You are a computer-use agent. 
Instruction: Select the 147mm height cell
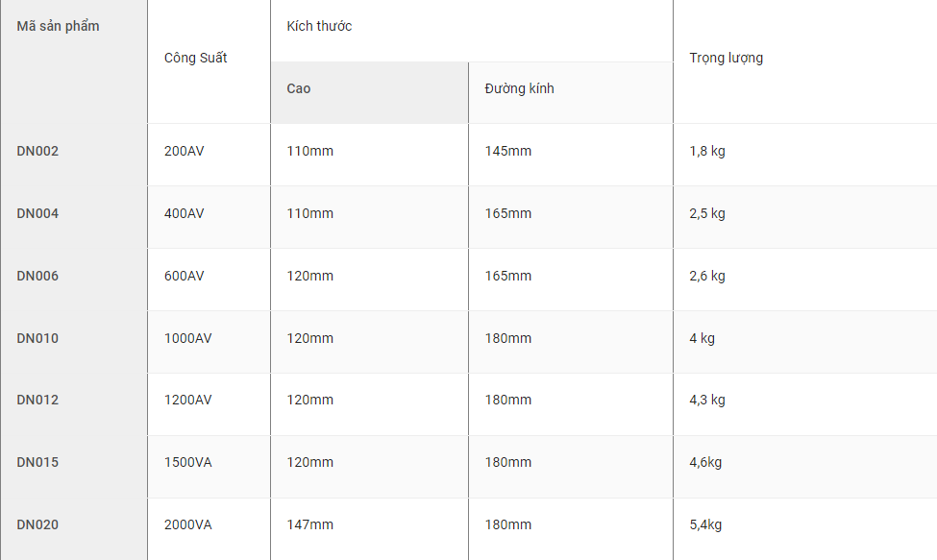pos(369,529)
